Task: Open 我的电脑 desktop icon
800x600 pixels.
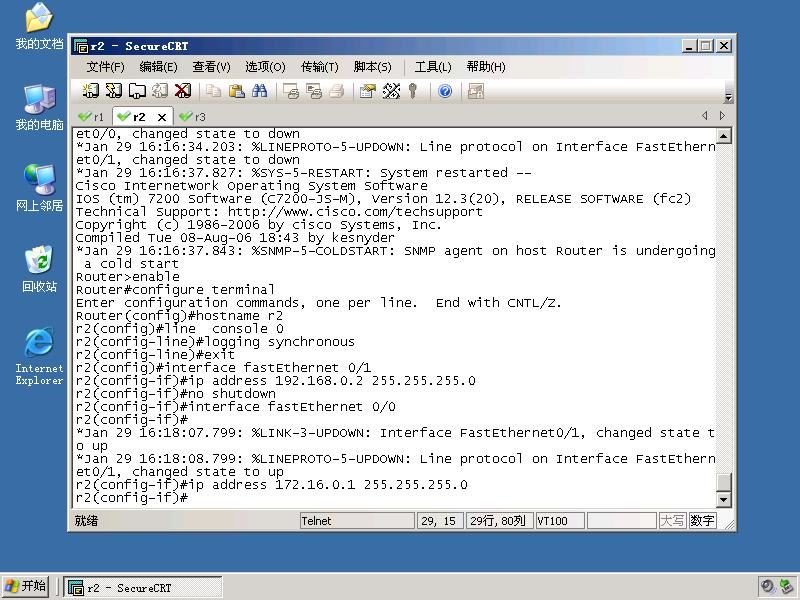Action: 39,108
